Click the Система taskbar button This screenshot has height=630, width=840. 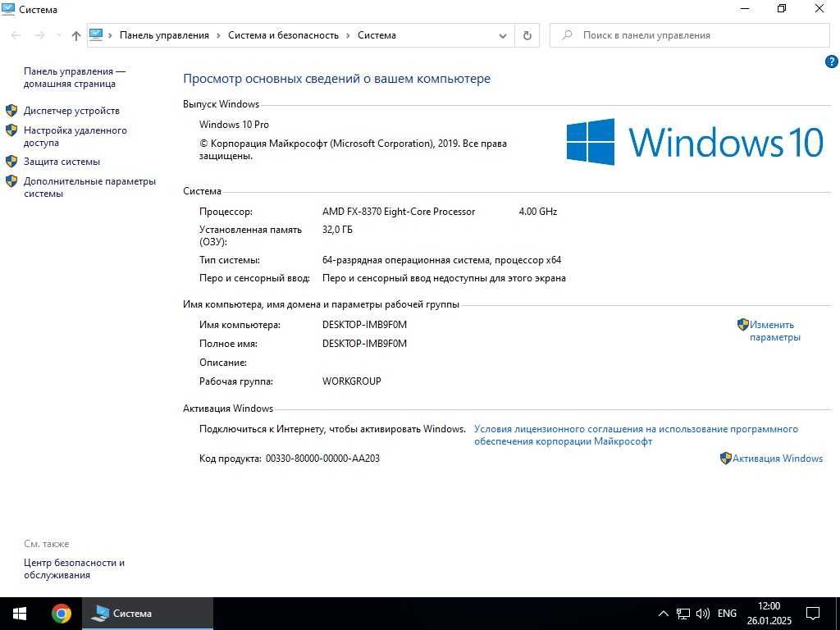tap(148, 614)
